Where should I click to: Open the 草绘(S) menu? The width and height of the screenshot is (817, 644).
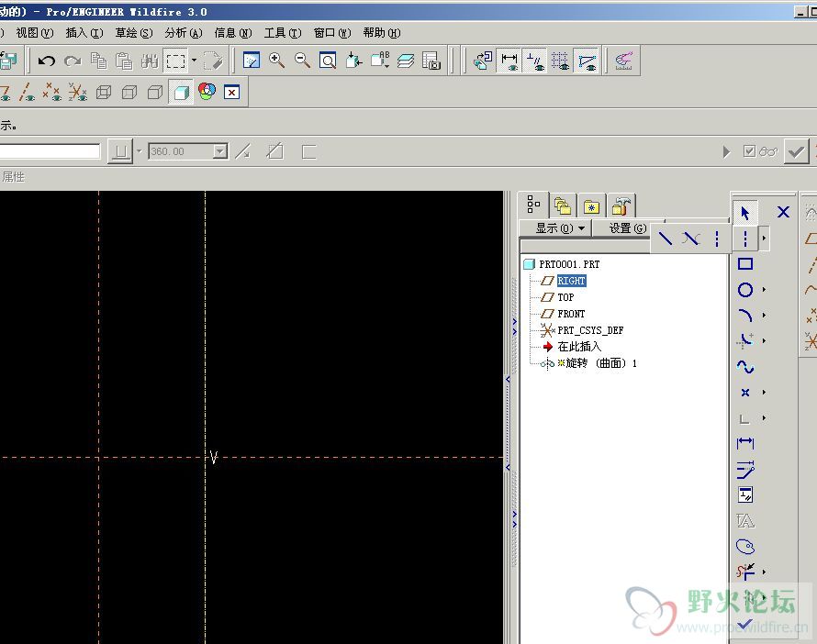pyautogui.click(x=134, y=33)
